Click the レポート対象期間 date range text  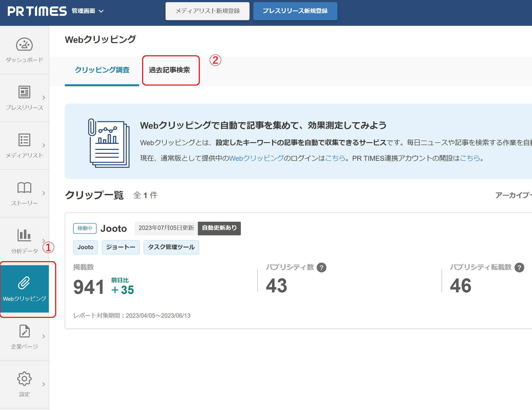click(132, 316)
